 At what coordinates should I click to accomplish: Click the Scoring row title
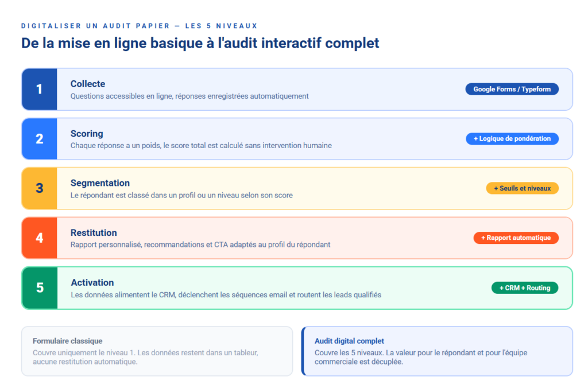pos(87,134)
